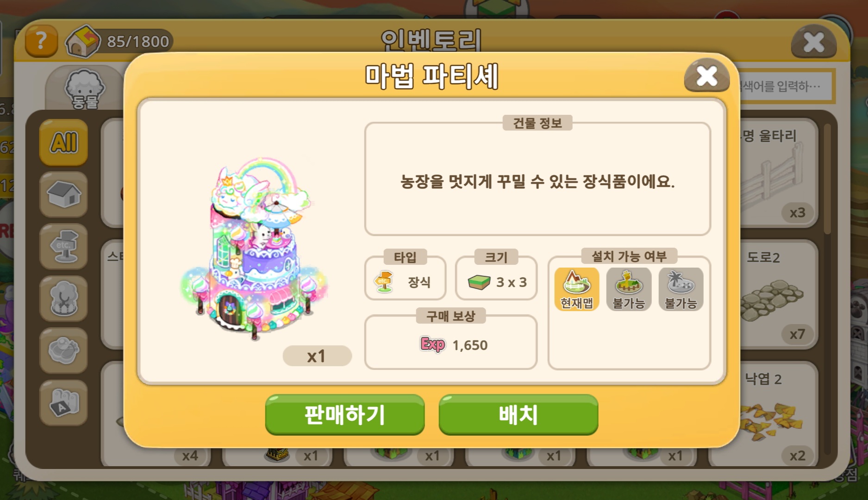Select the third 불가능 island map option
The height and width of the screenshot is (500, 868).
(x=681, y=289)
